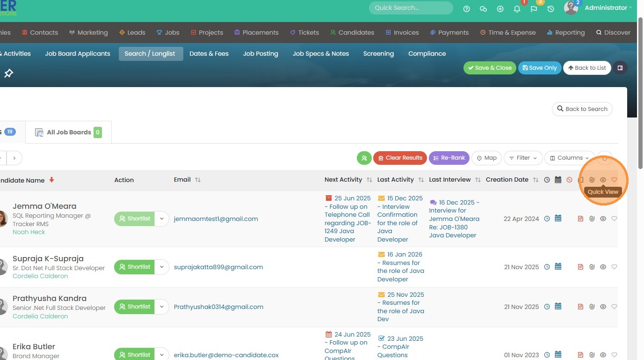644x360 pixels.
Task: Expand Shortlist dropdown for Prathyusha Kandra
Action: 162,307
